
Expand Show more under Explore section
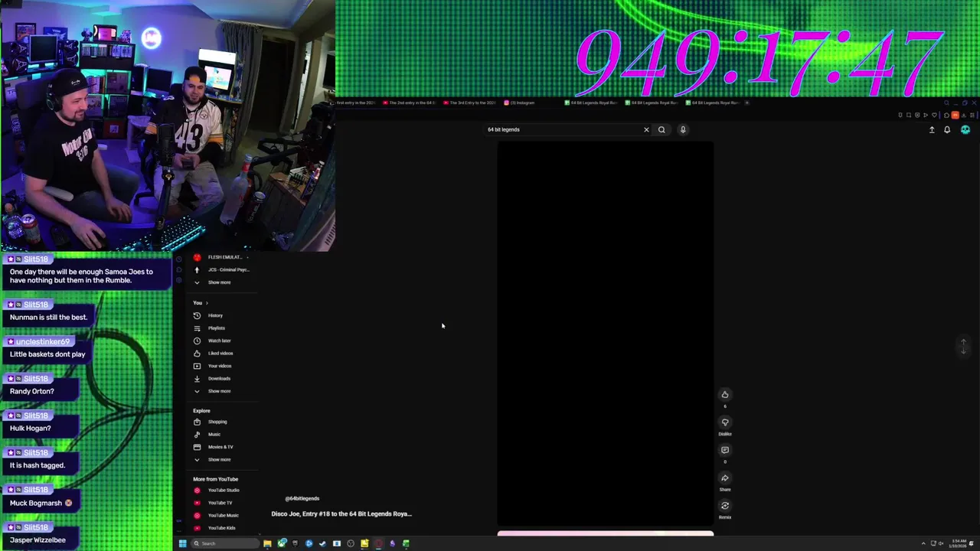coord(219,460)
